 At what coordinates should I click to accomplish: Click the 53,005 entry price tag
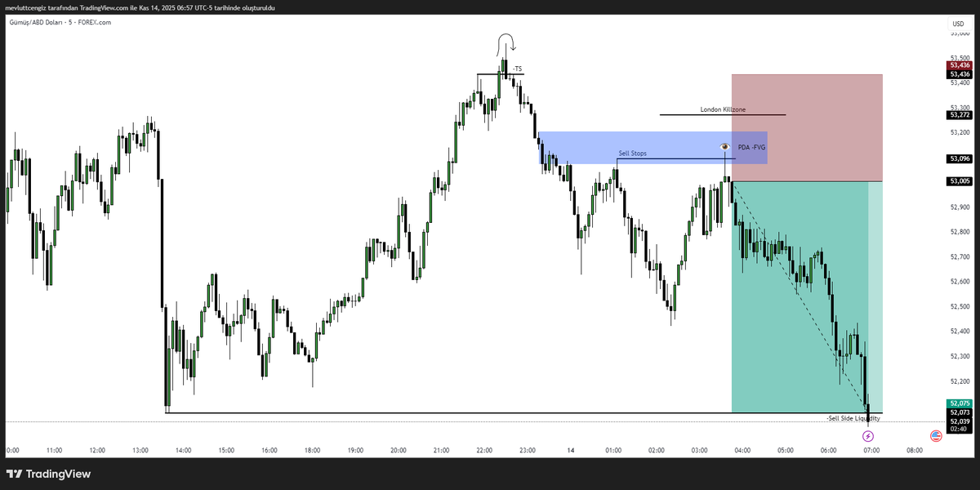tap(960, 181)
